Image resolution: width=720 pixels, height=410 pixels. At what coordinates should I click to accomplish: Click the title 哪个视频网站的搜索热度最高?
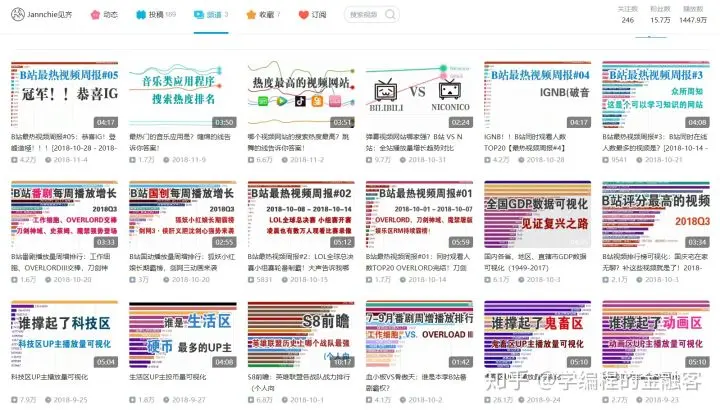pyautogui.click(x=298, y=142)
